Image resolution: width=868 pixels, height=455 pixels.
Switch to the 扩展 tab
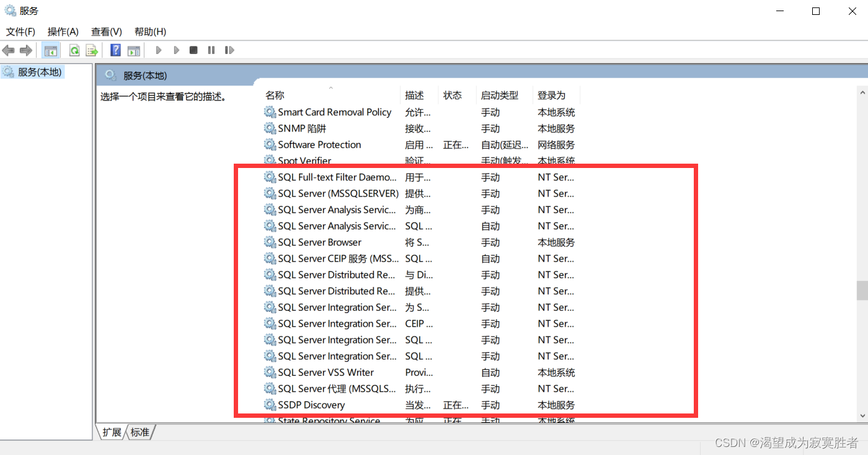coord(112,432)
